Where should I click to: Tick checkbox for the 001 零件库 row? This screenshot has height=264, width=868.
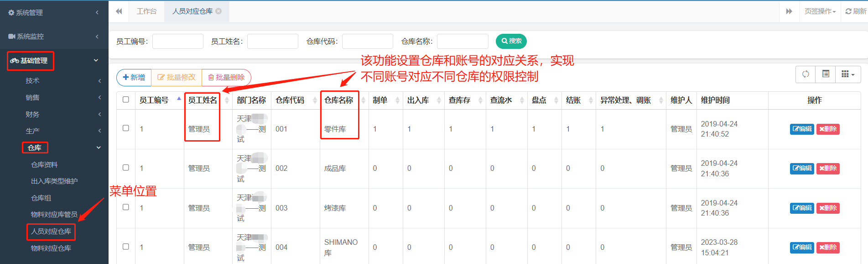[126, 128]
